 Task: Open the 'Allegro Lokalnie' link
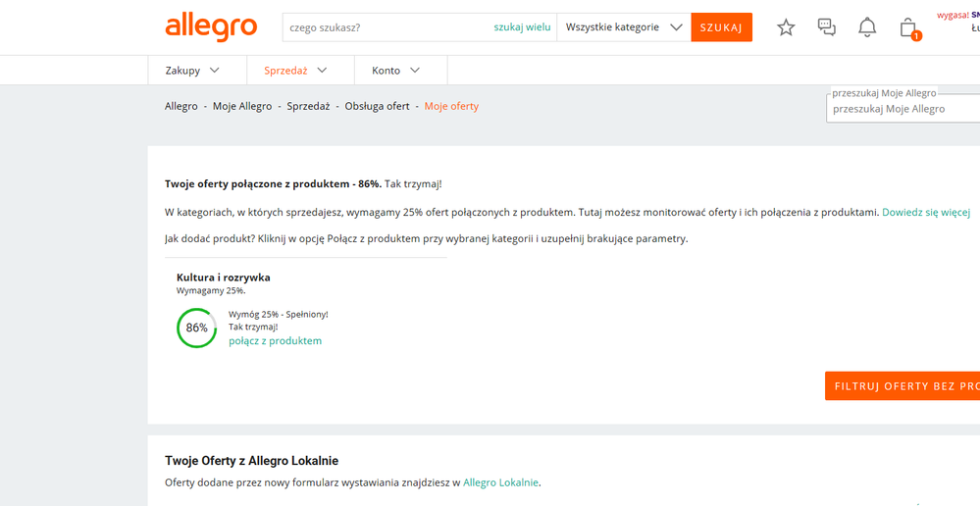pos(500,482)
